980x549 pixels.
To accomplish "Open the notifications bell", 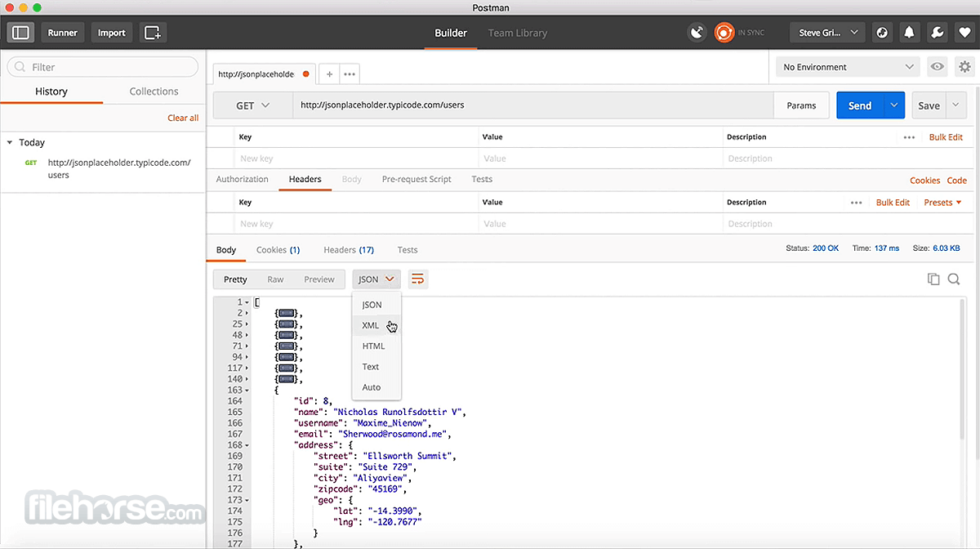I will click(x=909, y=33).
